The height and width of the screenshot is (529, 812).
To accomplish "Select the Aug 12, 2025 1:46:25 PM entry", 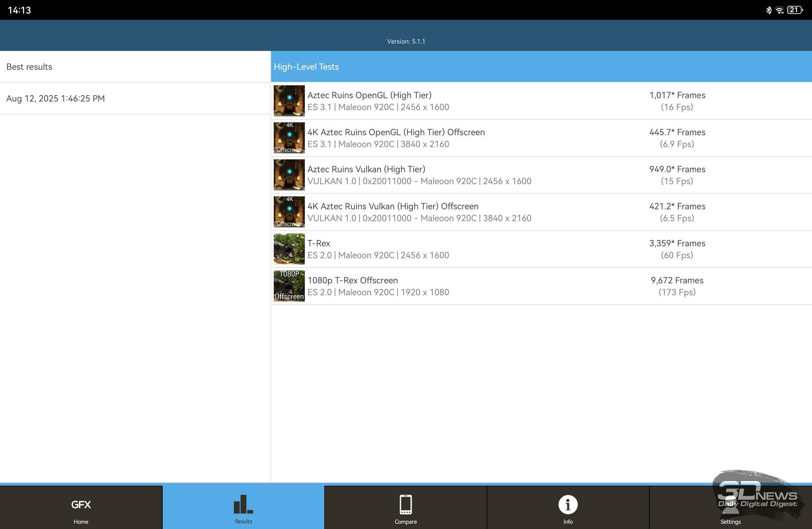I will pyautogui.click(x=135, y=98).
